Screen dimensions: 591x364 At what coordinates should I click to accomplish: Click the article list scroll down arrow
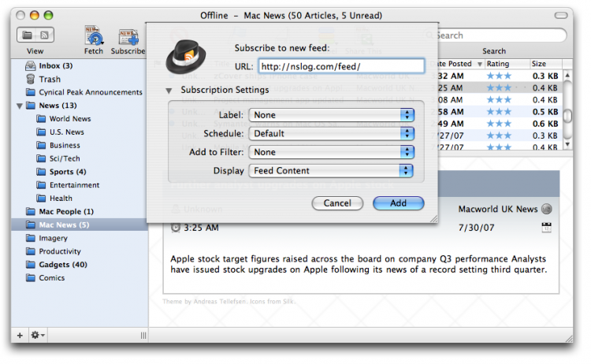point(567,144)
